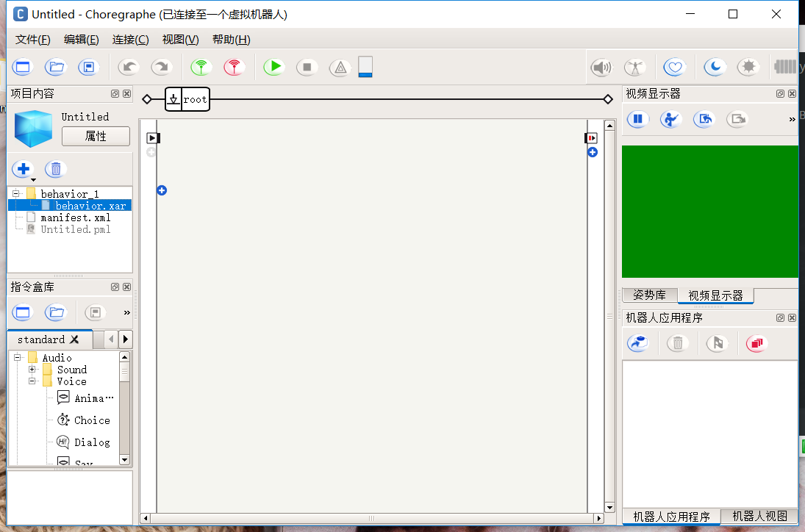Open the robot volume control icon
The width and height of the screenshot is (805, 532).
tap(601, 67)
